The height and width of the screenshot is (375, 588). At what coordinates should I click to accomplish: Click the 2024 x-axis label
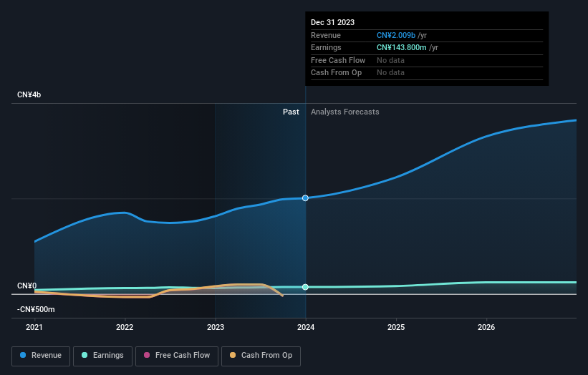tap(306, 328)
